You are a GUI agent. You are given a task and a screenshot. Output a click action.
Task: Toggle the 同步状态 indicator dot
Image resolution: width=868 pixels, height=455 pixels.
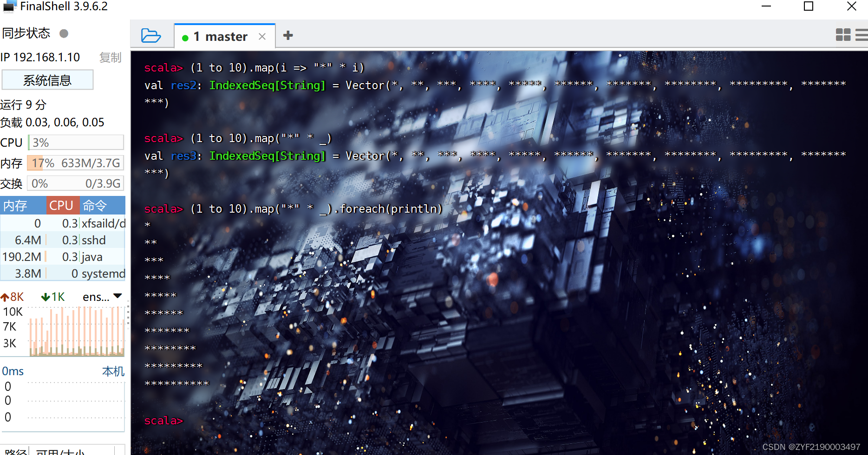pyautogui.click(x=64, y=33)
